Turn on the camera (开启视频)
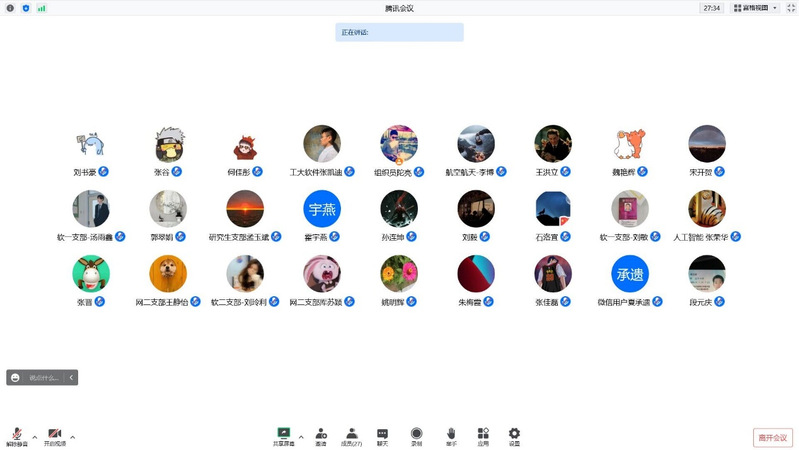Viewport: 799px width, 450px height. pyautogui.click(x=54, y=435)
